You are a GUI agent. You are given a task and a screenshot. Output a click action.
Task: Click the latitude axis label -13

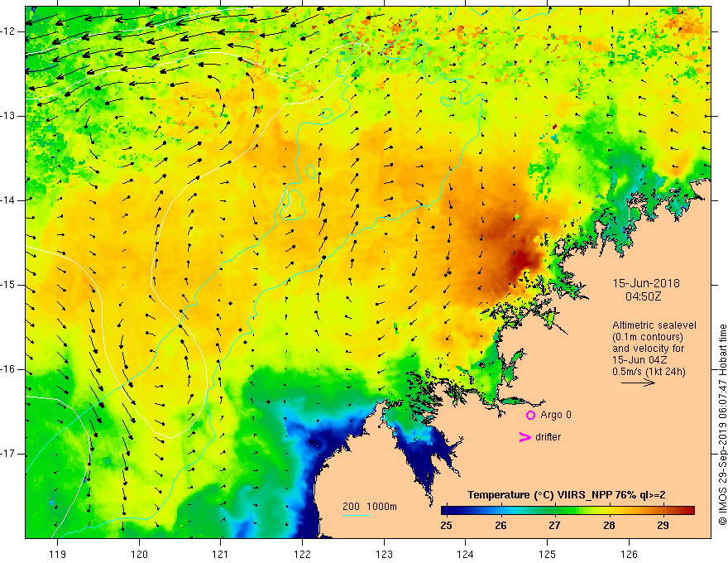click(x=9, y=116)
